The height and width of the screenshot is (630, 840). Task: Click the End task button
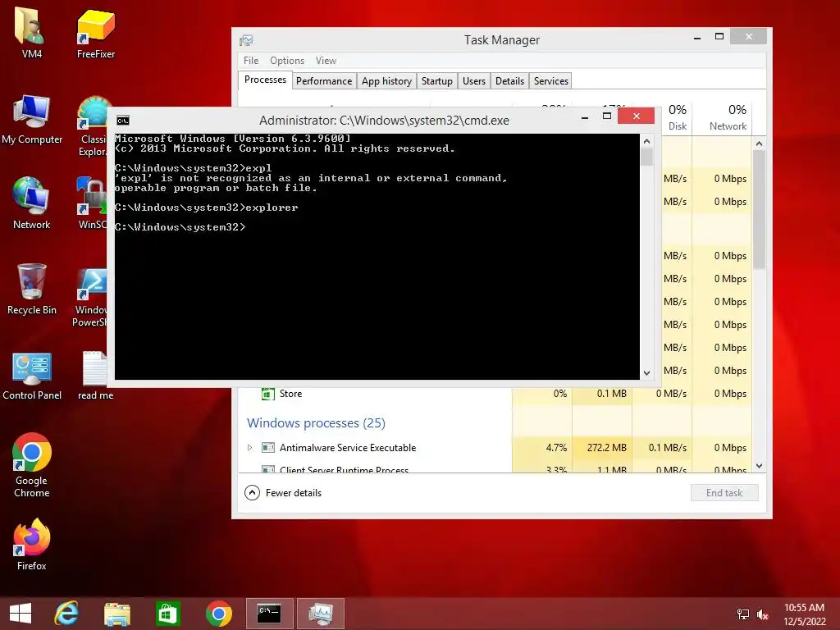(x=724, y=493)
